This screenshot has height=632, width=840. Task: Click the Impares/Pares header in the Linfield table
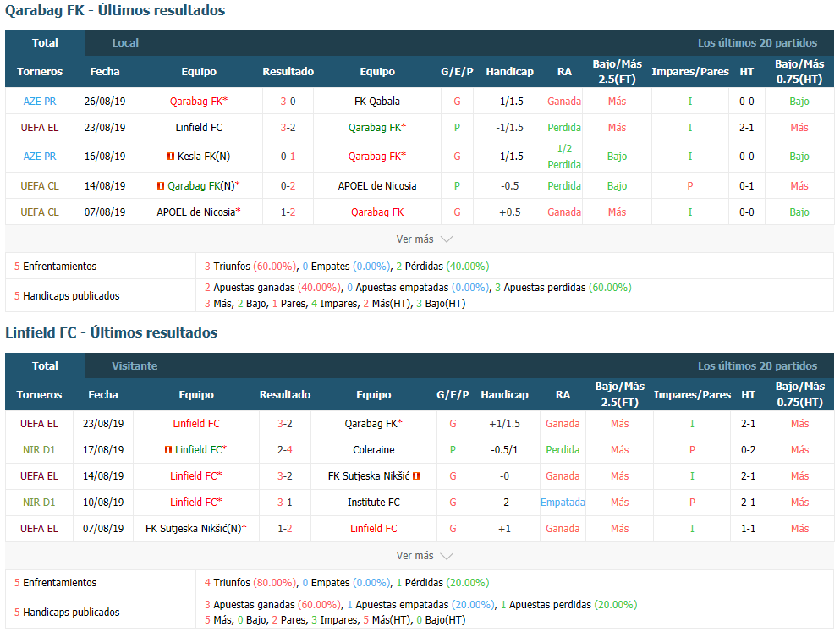click(x=692, y=395)
